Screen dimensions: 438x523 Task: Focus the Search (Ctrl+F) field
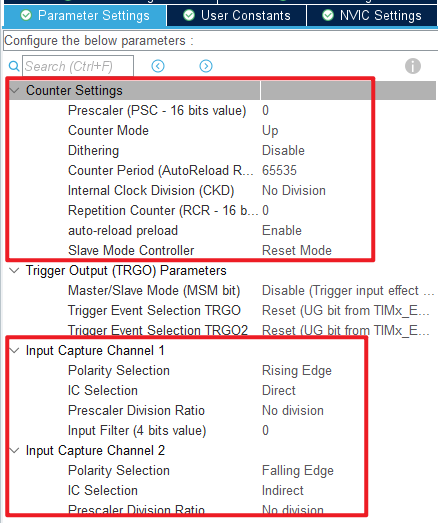point(78,66)
